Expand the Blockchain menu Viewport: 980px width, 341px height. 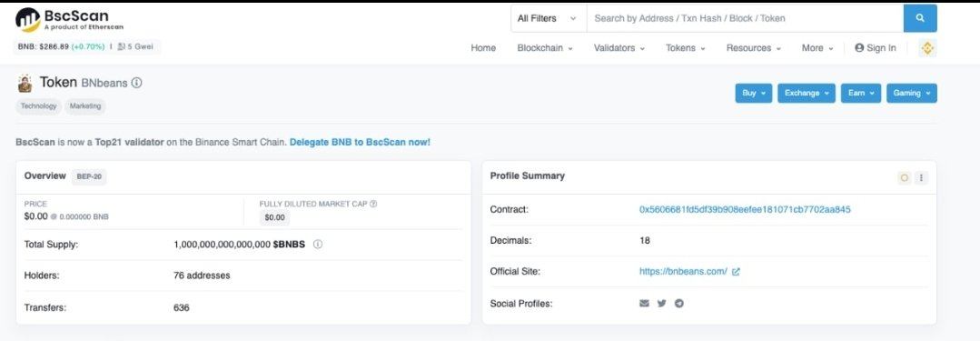(545, 47)
